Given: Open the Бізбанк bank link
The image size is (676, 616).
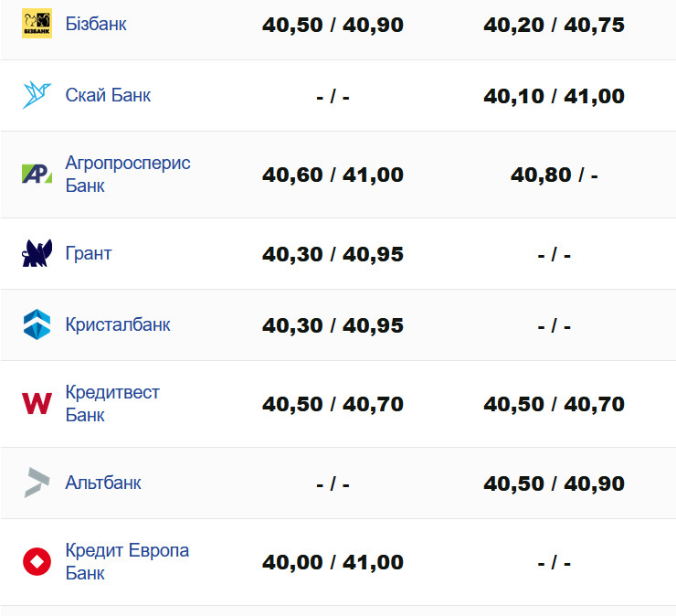Looking at the screenshot, I should pos(96,24).
